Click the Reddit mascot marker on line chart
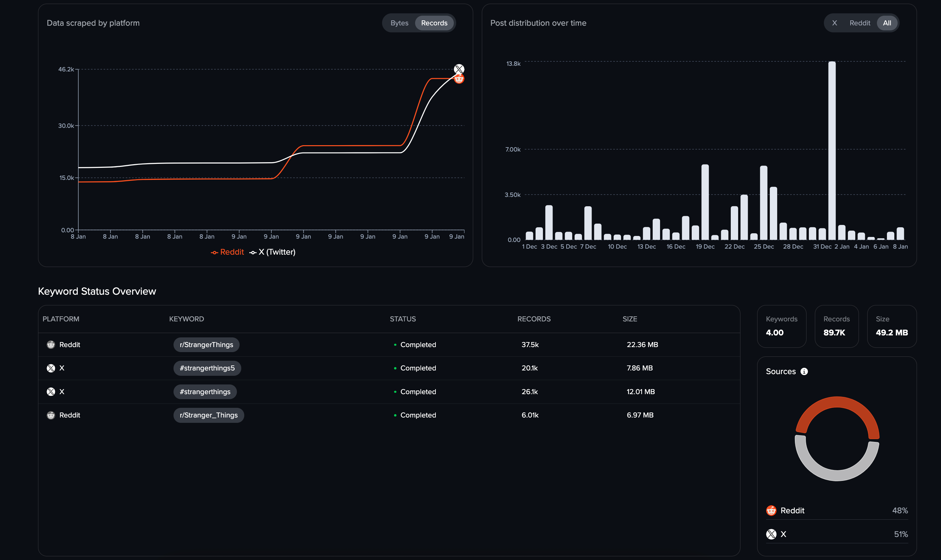This screenshot has height=560, width=941. point(459,79)
